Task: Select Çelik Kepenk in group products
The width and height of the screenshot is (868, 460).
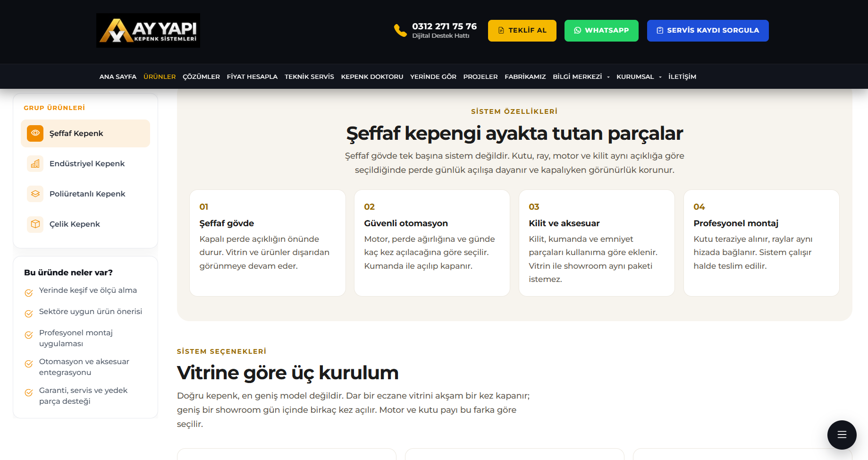Action: [x=85, y=224]
